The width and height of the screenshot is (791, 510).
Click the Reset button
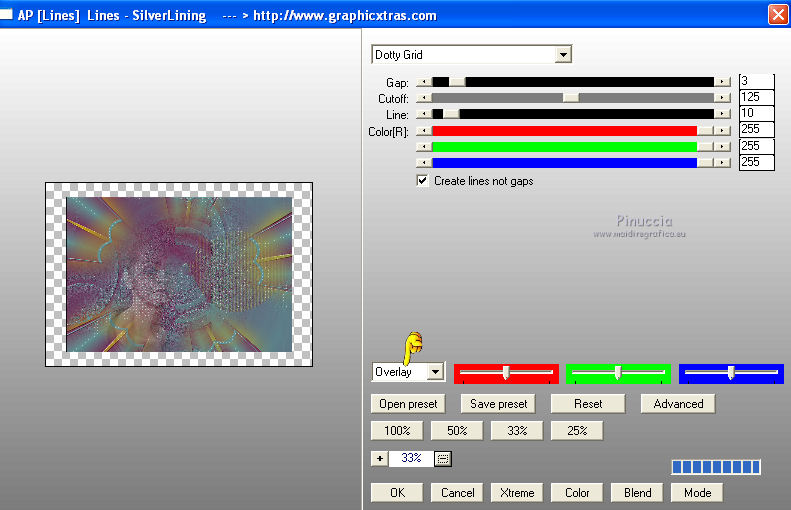[588, 404]
